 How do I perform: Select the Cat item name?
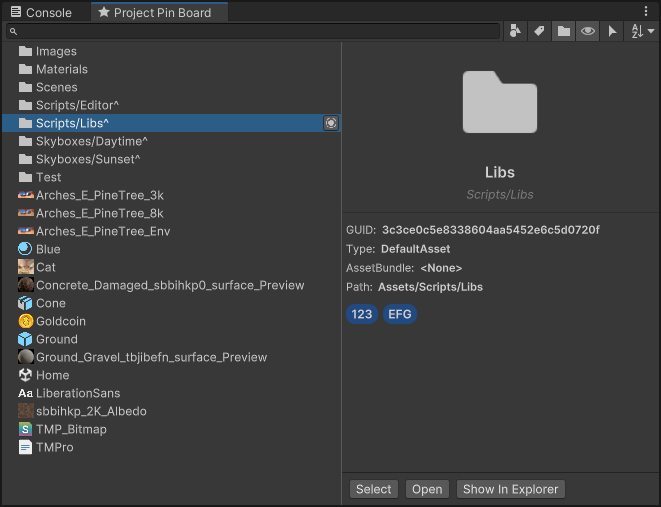tap(46, 267)
